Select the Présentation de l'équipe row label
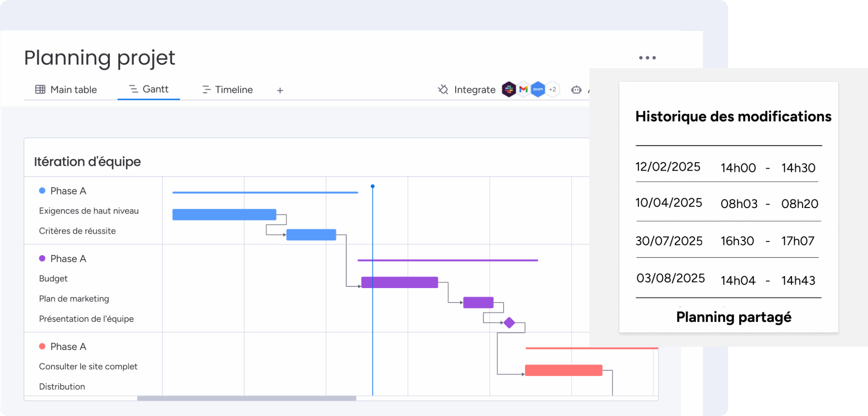 [x=86, y=319]
